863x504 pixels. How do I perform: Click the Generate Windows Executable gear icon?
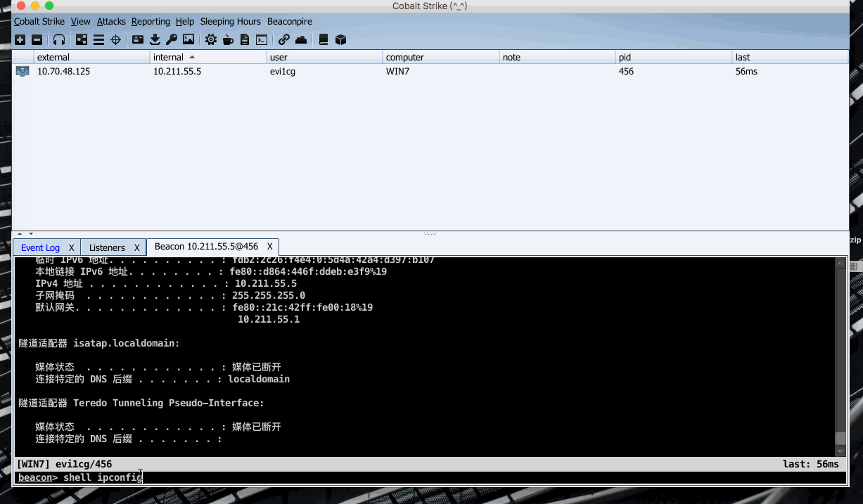(210, 40)
